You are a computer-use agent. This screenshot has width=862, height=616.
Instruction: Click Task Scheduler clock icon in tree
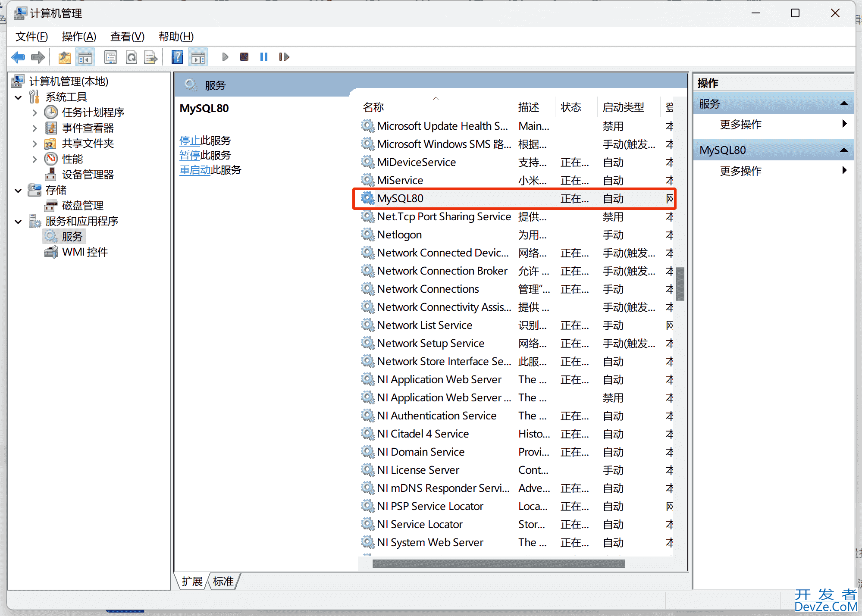coord(51,113)
